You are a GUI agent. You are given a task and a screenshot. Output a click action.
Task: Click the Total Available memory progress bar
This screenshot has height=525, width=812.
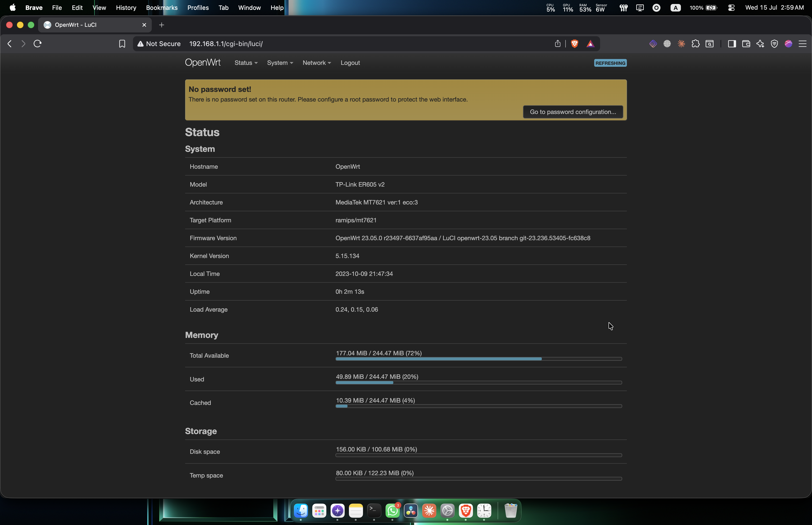point(478,359)
